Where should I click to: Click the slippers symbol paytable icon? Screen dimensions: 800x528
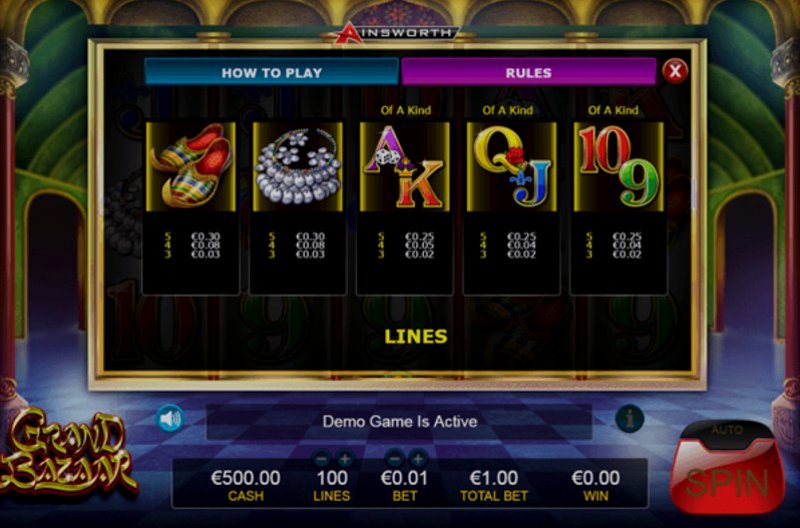click(x=191, y=166)
